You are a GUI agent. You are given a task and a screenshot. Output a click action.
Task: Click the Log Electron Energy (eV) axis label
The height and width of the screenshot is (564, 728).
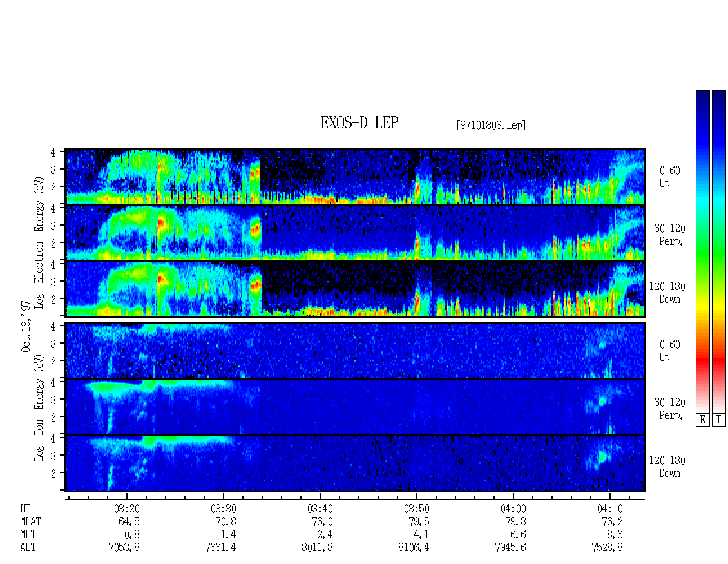39,242
